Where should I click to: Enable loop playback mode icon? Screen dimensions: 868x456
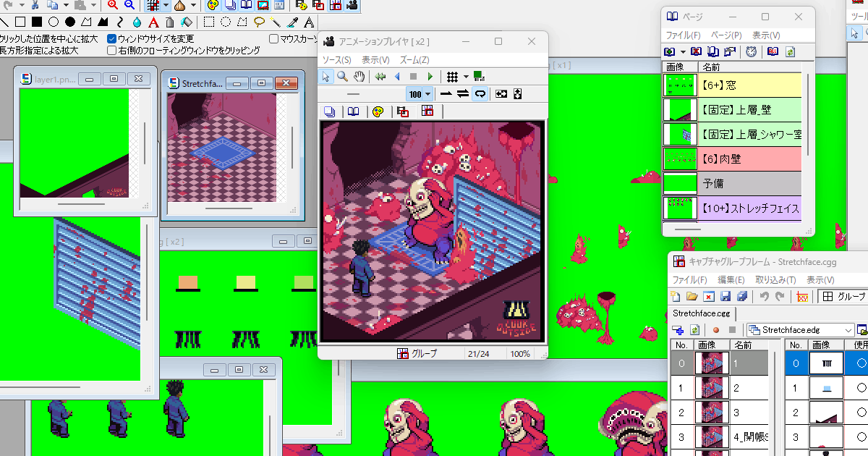(x=479, y=94)
